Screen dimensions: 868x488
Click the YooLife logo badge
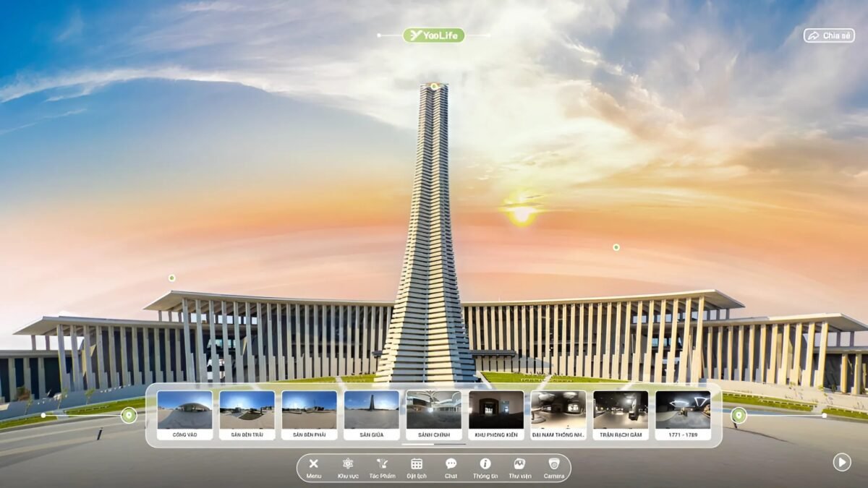[x=434, y=35]
